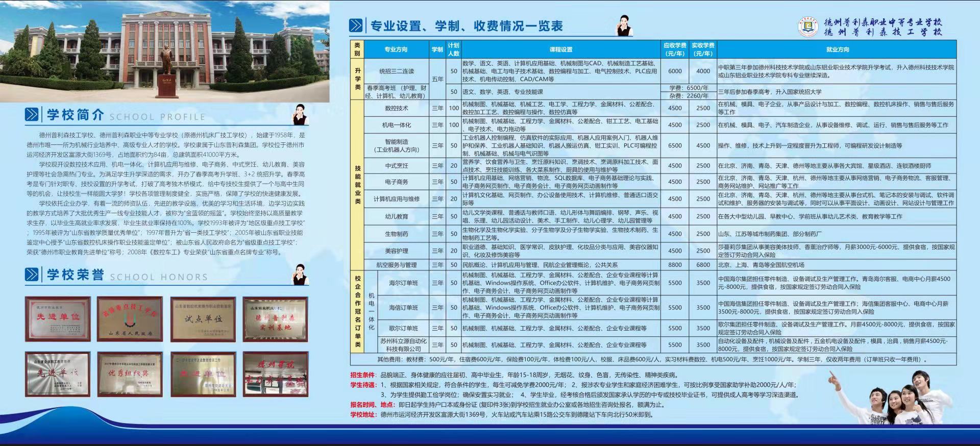The height and width of the screenshot is (446, 980).
Task: Click the 美容护理 major cell
Action: pos(397,251)
